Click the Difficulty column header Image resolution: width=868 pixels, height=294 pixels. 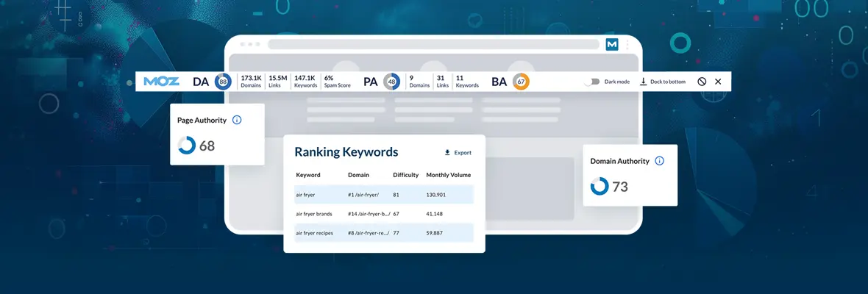405,175
